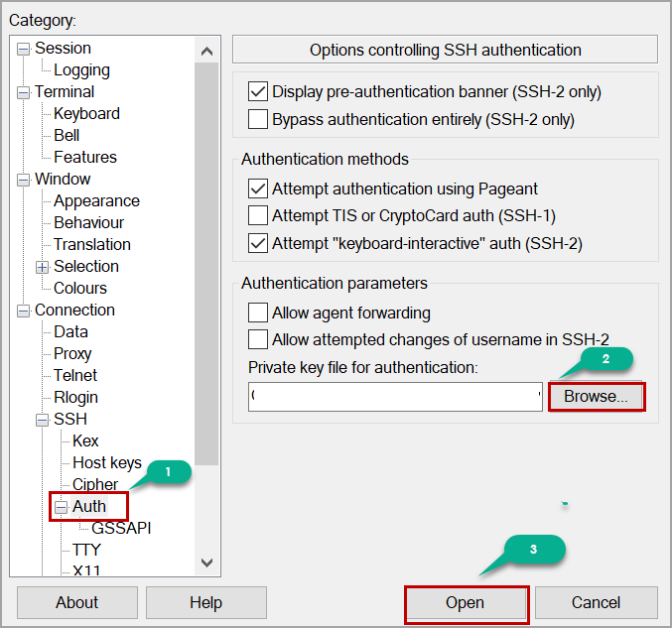This screenshot has width=672, height=628.
Task: Select the Colours category
Action: pos(80,288)
